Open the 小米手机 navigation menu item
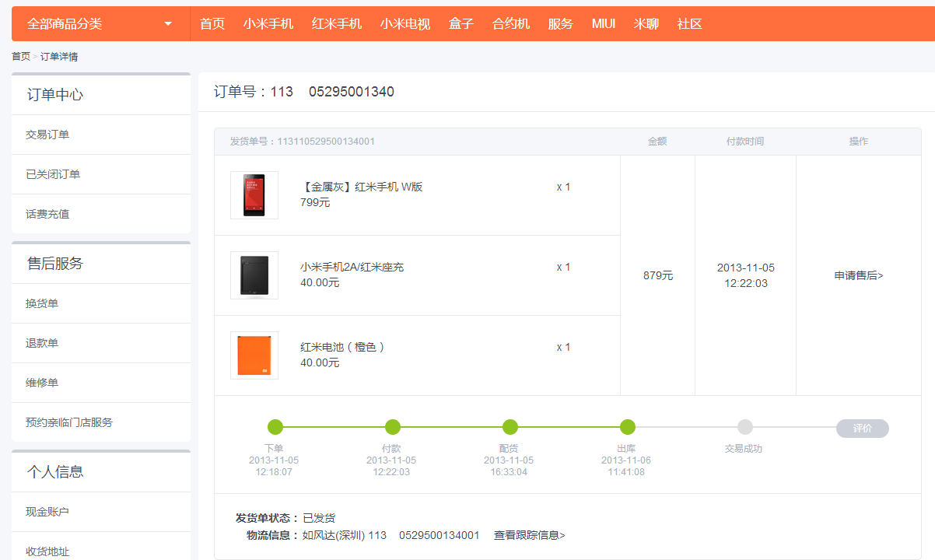Viewport: 935px width, 560px height. pos(268,24)
